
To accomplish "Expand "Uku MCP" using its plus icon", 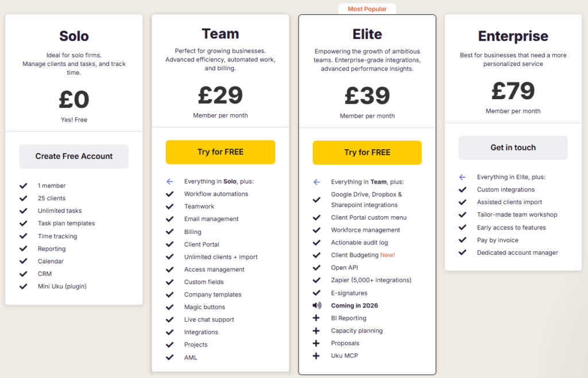I will click(x=316, y=356).
